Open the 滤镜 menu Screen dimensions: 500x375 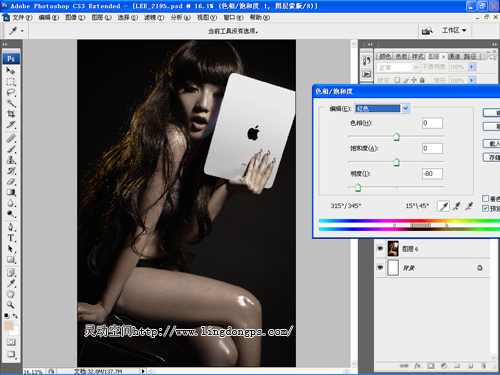(x=154, y=17)
